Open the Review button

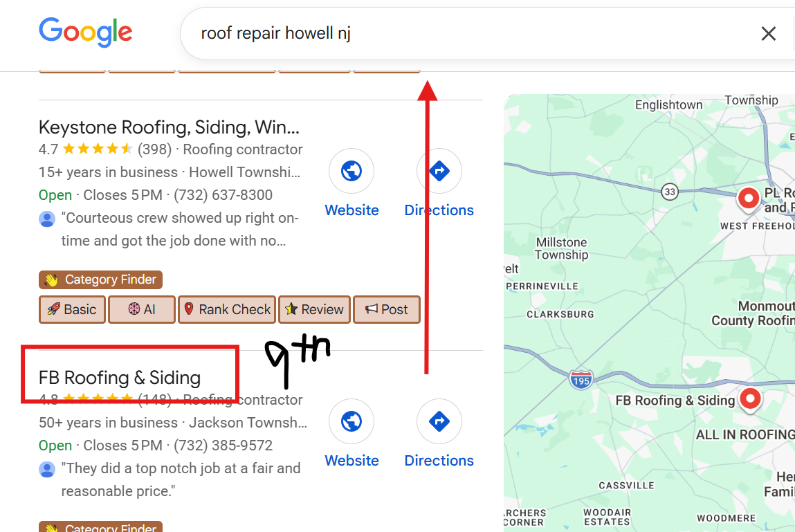314,309
